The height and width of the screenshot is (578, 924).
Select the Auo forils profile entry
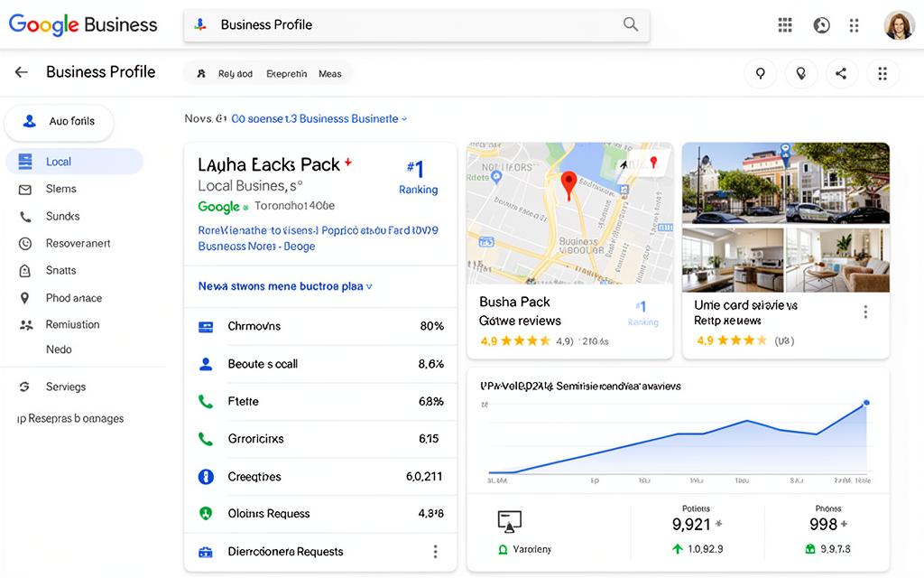click(x=59, y=121)
